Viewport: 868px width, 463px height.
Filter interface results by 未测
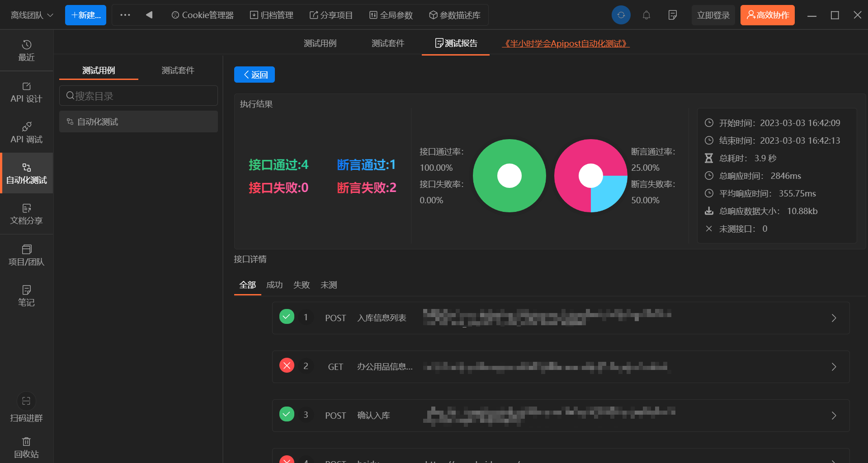pyautogui.click(x=329, y=285)
